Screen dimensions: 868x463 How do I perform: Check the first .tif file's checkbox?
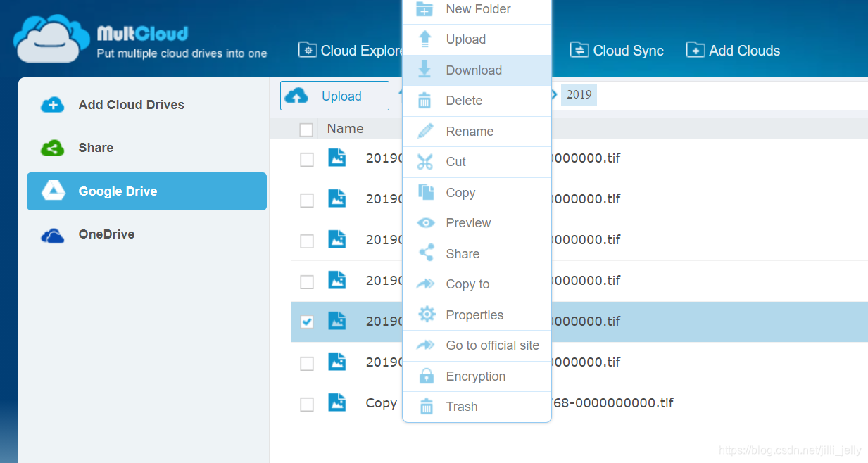click(x=307, y=160)
